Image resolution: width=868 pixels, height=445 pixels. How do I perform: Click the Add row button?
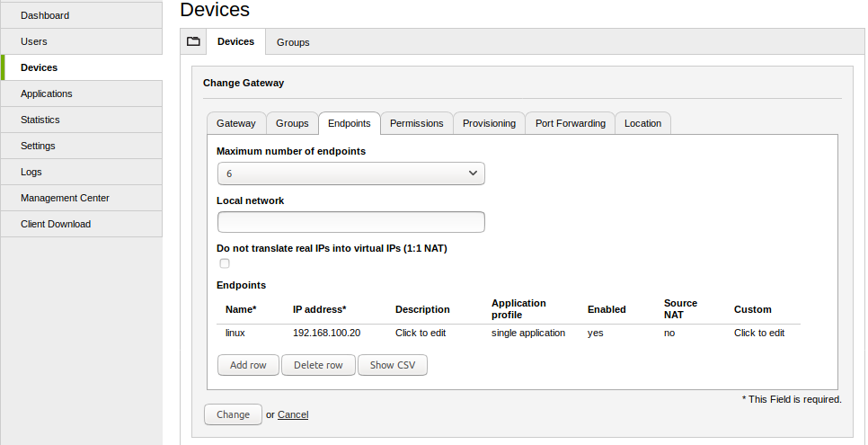click(x=248, y=365)
